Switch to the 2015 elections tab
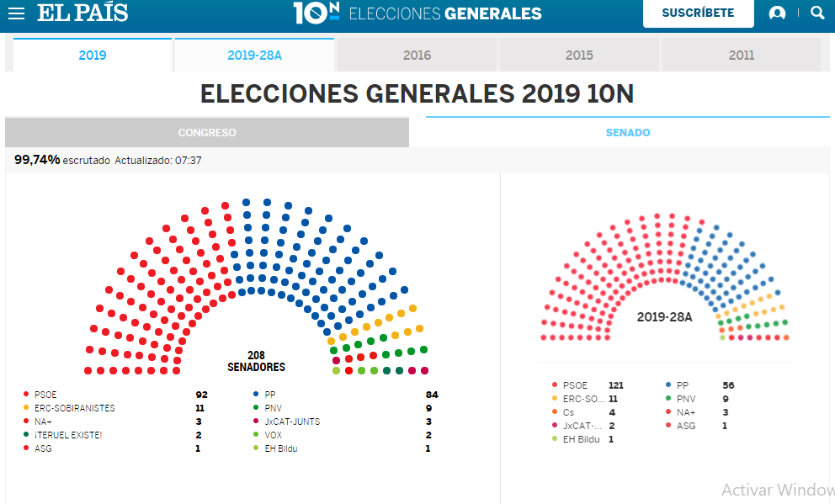This screenshot has width=835, height=504. click(x=579, y=54)
